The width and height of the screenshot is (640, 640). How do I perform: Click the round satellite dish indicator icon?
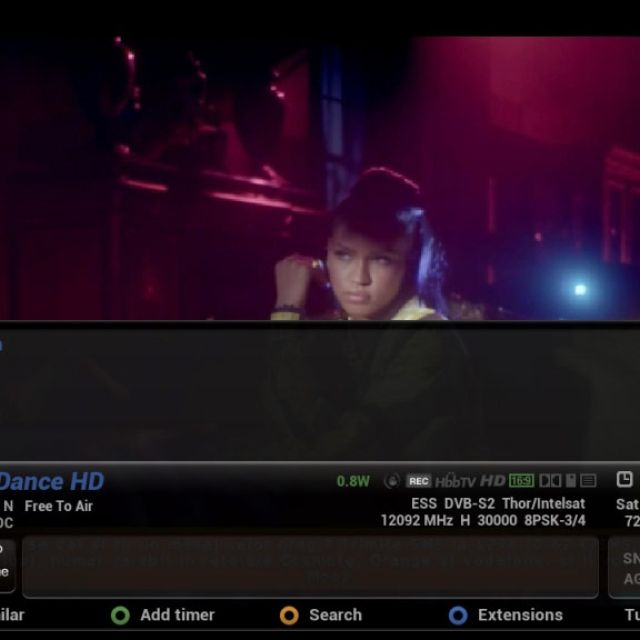391,481
